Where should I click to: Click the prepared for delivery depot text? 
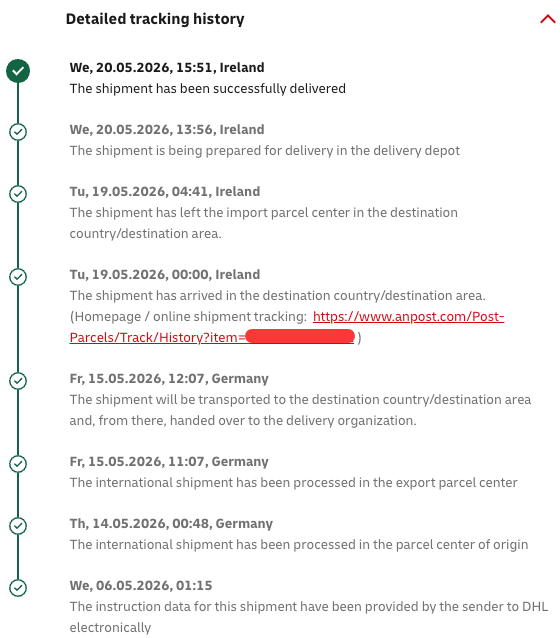click(x=265, y=151)
